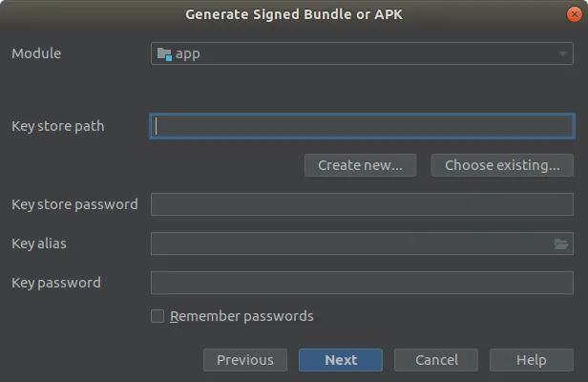Proceed with the Next button

tap(341, 360)
